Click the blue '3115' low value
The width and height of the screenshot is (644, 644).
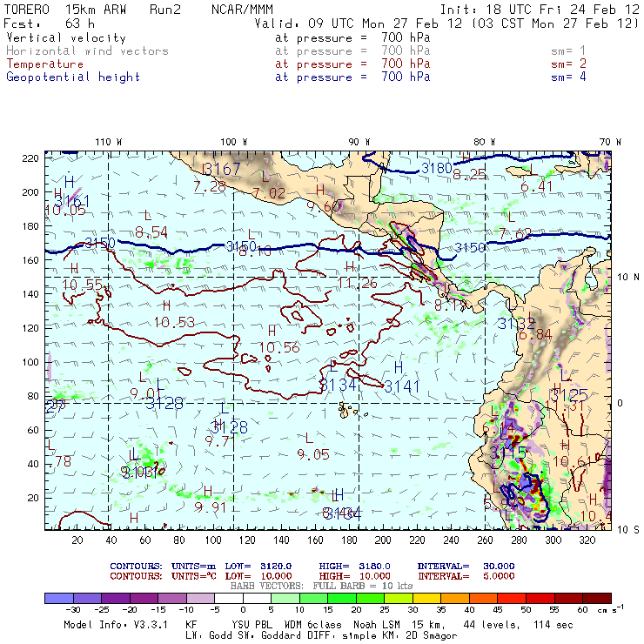(508, 453)
